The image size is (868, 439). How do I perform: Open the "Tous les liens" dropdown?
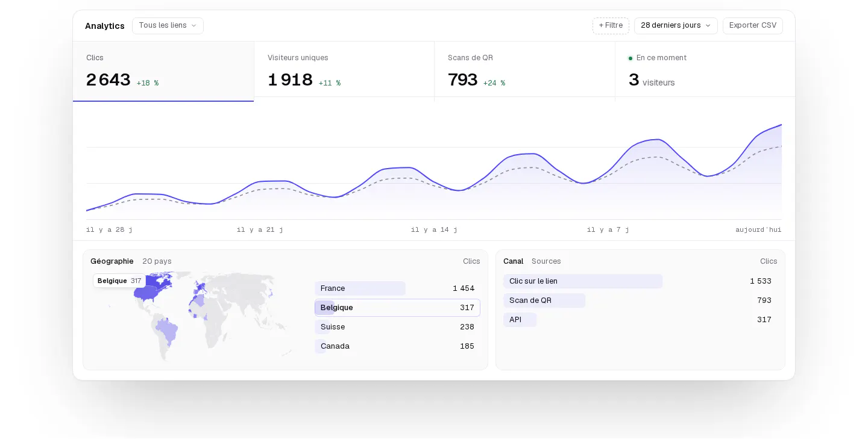[168, 25]
